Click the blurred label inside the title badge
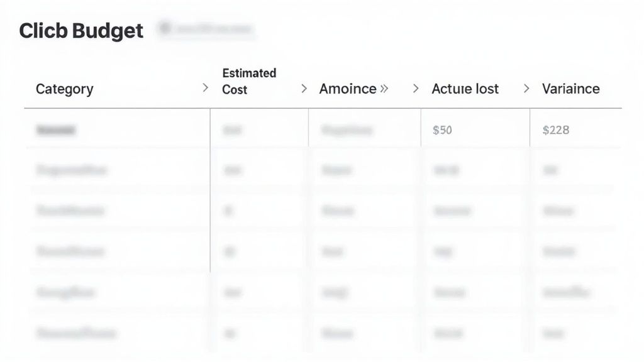The image size is (644, 362). tap(214, 29)
